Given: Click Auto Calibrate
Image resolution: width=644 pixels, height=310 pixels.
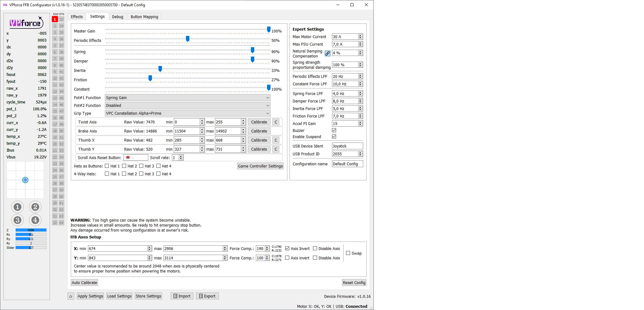Looking at the screenshot, I should [84, 282].
